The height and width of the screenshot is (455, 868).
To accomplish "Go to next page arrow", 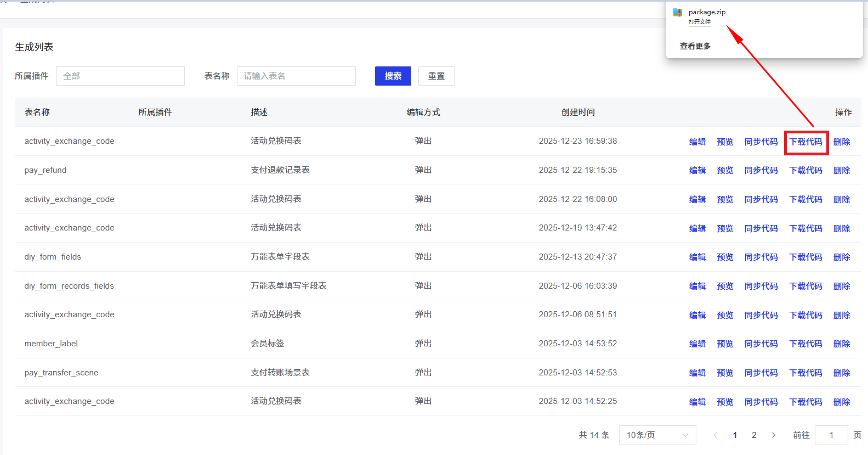I will [x=773, y=435].
